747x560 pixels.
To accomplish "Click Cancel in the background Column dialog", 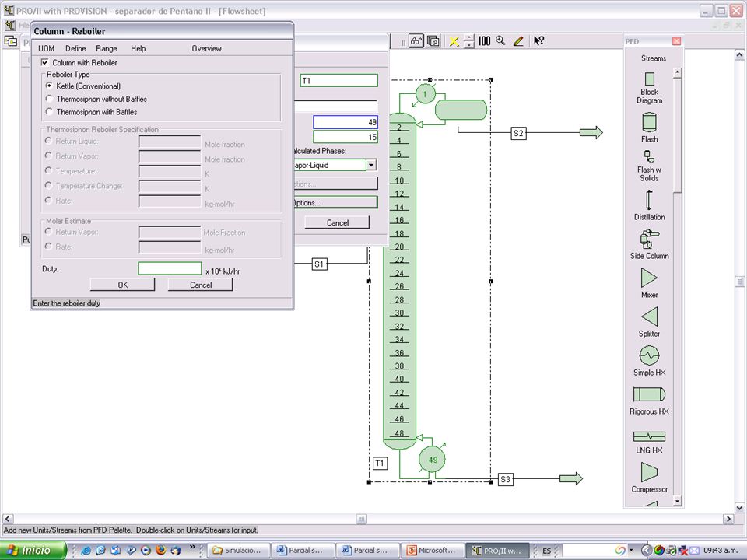I will pos(337,222).
